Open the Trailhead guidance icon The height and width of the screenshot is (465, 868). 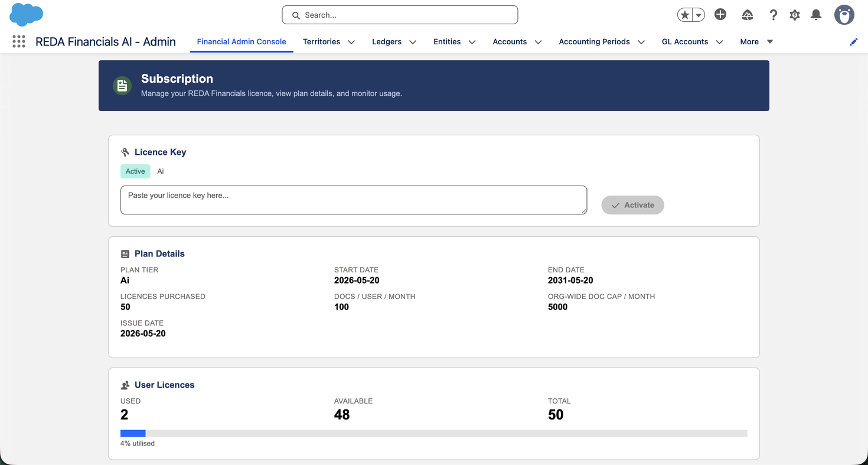tap(748, 15)
